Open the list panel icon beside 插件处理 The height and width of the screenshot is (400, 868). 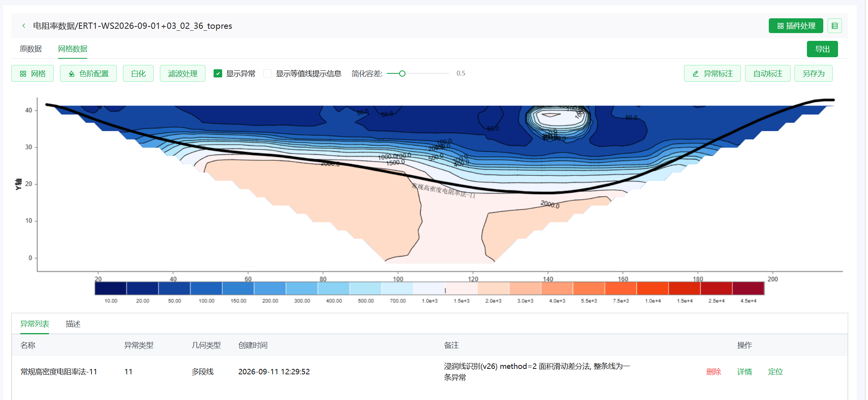[x=835, y=26]
